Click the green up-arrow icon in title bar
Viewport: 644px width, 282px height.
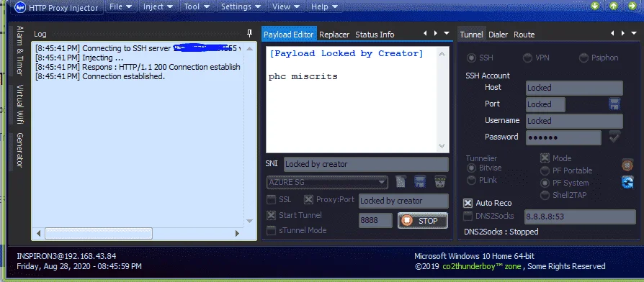[x=613, y=6]
